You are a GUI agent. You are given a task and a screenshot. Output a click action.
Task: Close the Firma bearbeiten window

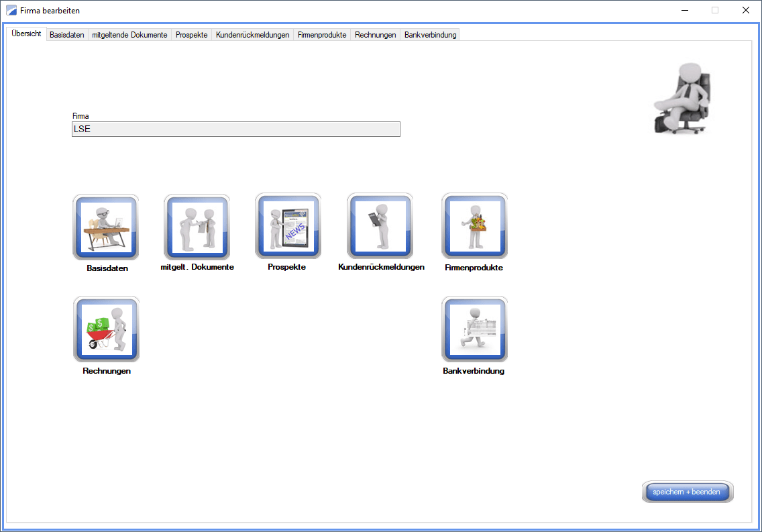pyautogui.click(x=746, y=11)
